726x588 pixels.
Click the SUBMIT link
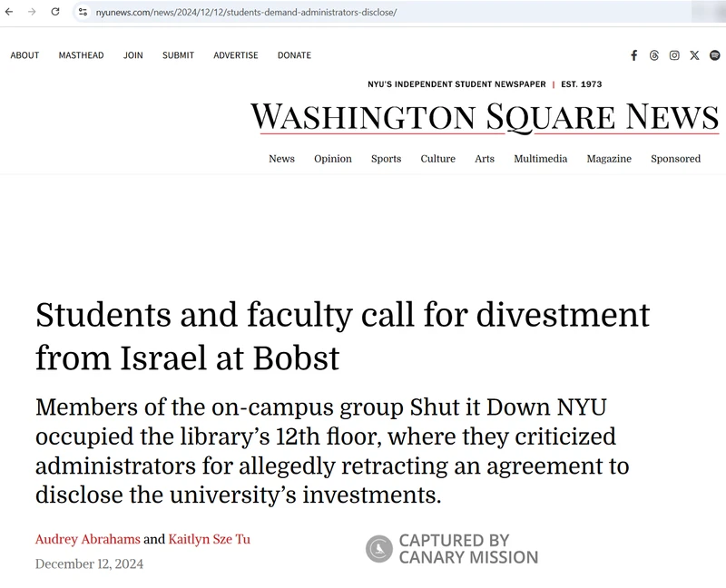tap(178, 55)
